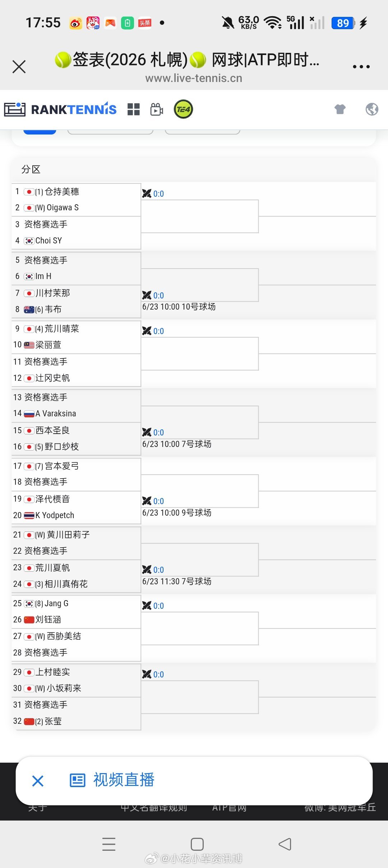The height and width of the screenshot is (868, 388).
Task: Select the blue active tab above 分区
Action: tap(40, 132)
